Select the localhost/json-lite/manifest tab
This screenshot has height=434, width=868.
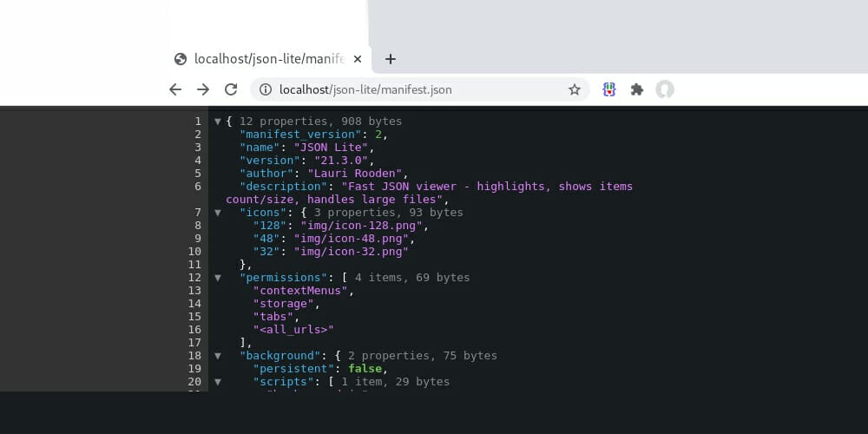point(269,59)
